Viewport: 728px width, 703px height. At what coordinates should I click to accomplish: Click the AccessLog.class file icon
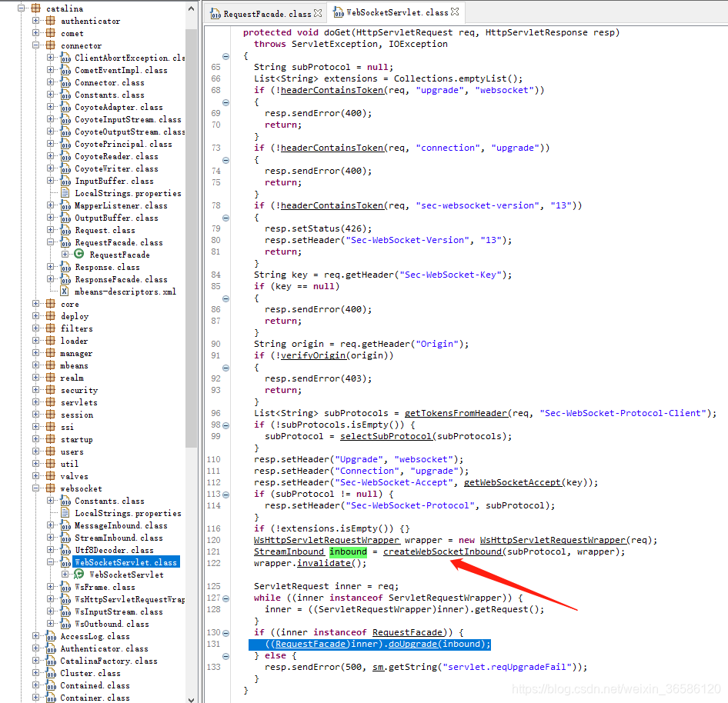[x=51, y=636]
